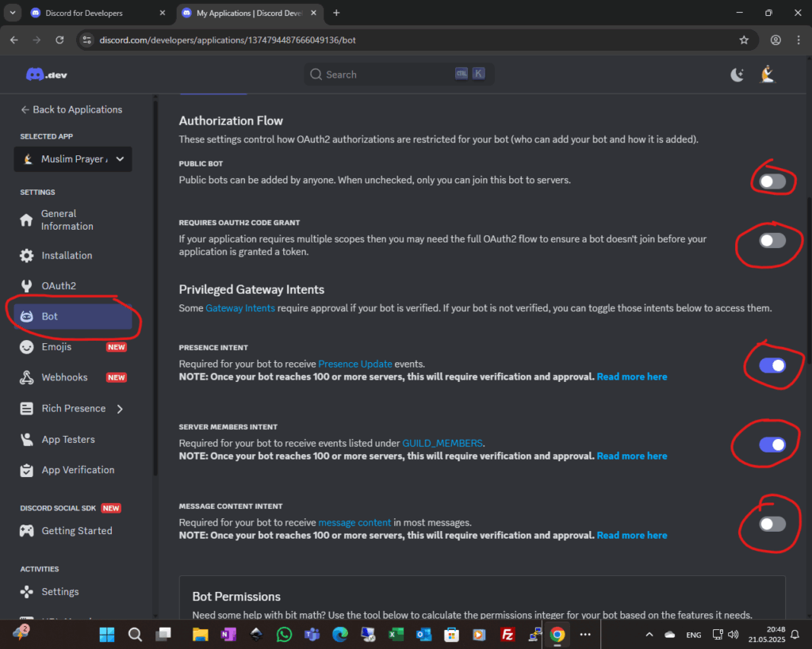Click the App Testers icon
The height and width of the screenshot is (649, 812).
[x=26, y=439]
